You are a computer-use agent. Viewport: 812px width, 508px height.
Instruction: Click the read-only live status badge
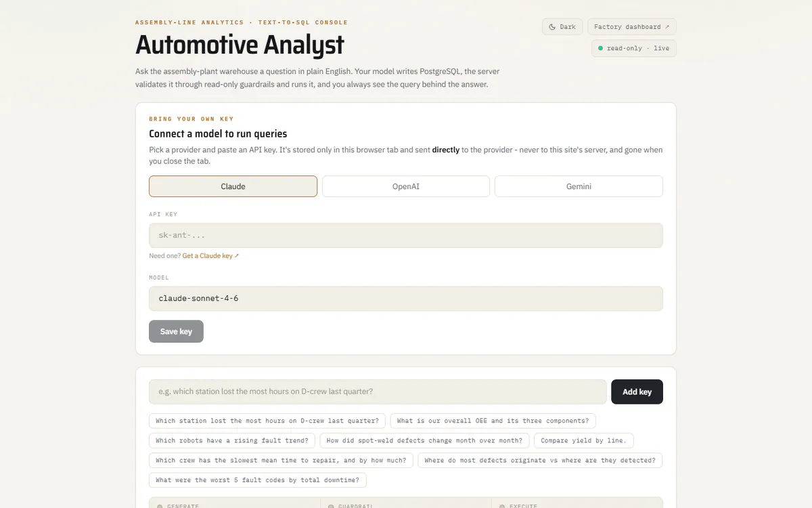(x=634, y=49)
